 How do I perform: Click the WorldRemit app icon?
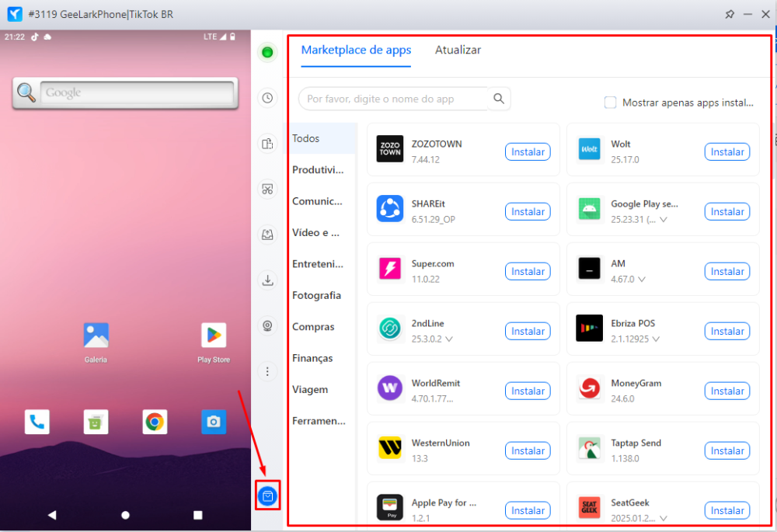[390, 388]
